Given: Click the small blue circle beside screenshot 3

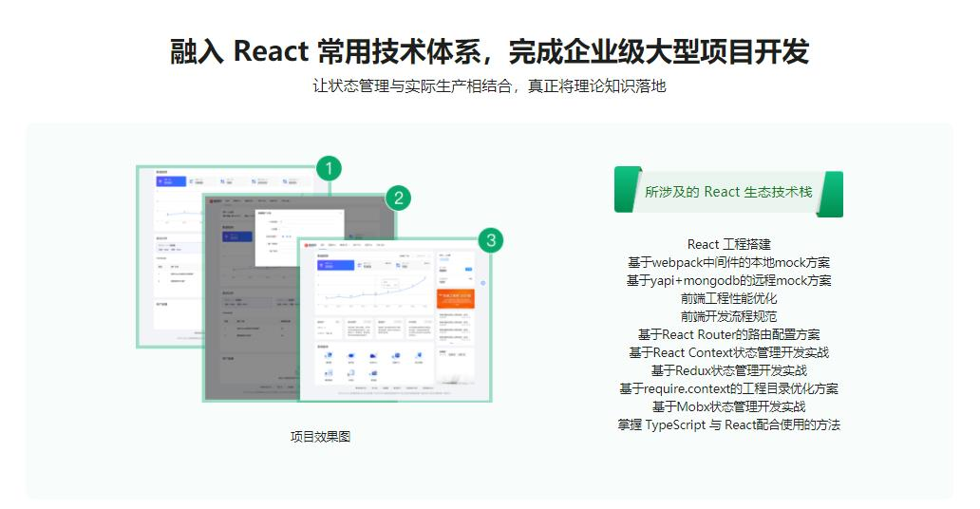Looking at the screenshot, I should 483,283.
